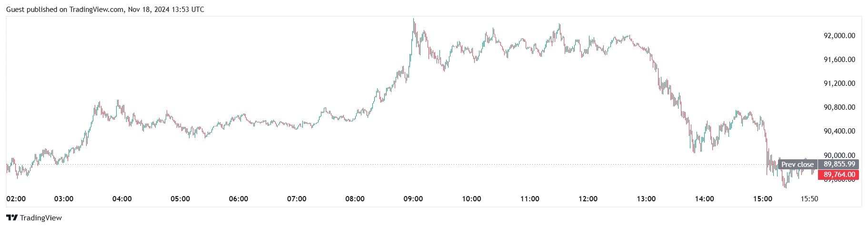This screenshot has height=228, width=868.
Task: Open the TradingView wordmark link at bottom
Action: click(x=41, y=218)
